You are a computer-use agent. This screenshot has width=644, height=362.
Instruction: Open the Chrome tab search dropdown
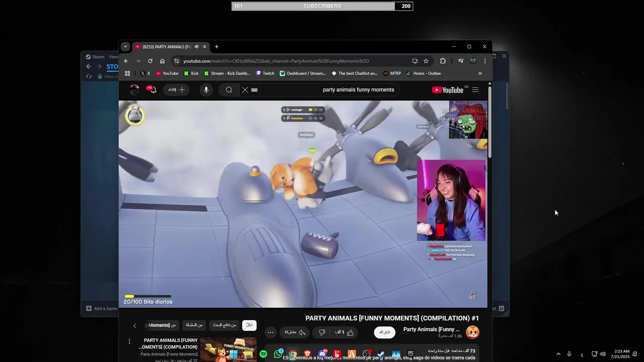pos(125,47)
